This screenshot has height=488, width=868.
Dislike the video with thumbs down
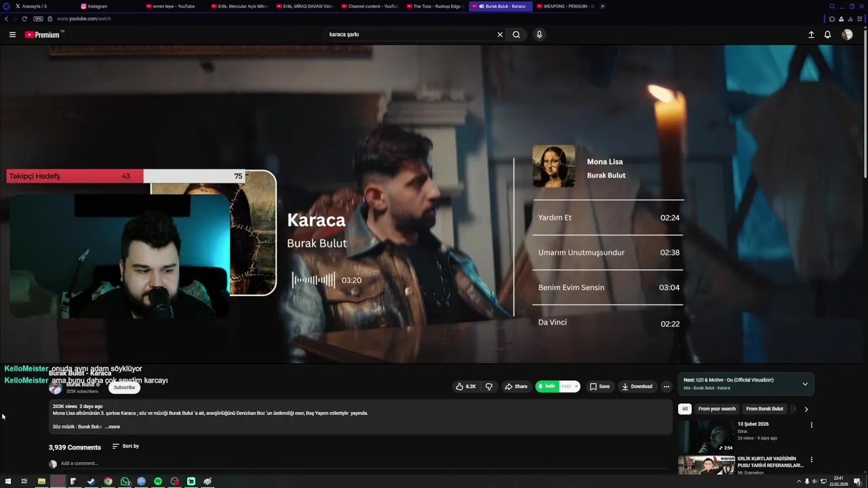pyautogui.click(x=489, y=386)
